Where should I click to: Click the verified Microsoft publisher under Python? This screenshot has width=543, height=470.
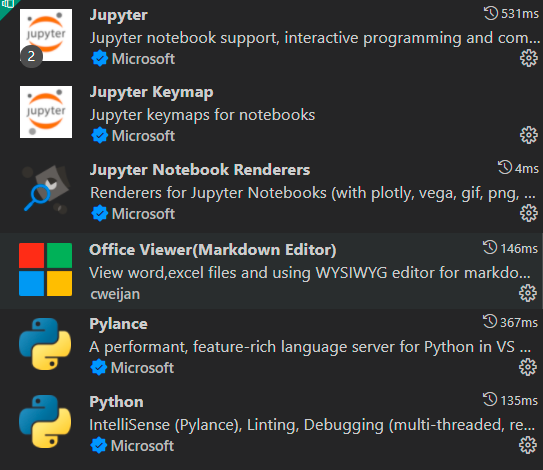point(132,445)
